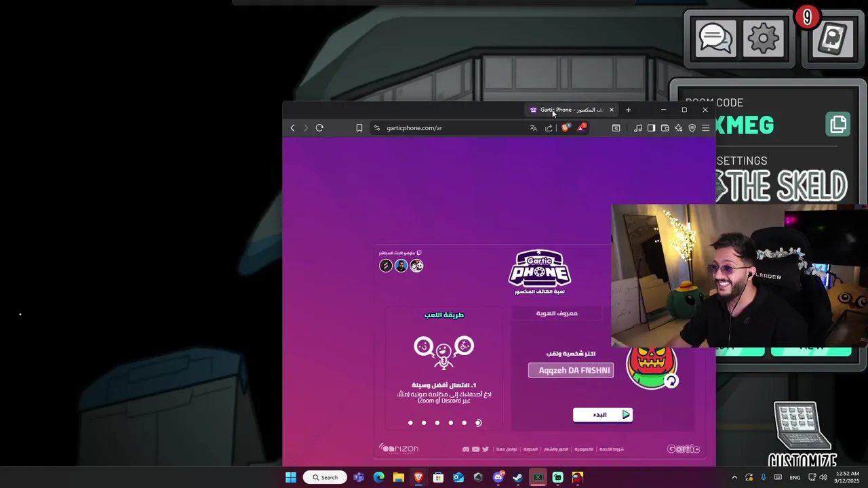Click the translate page icon
Viewport: 868px width, 488px height.
[533, 127]
